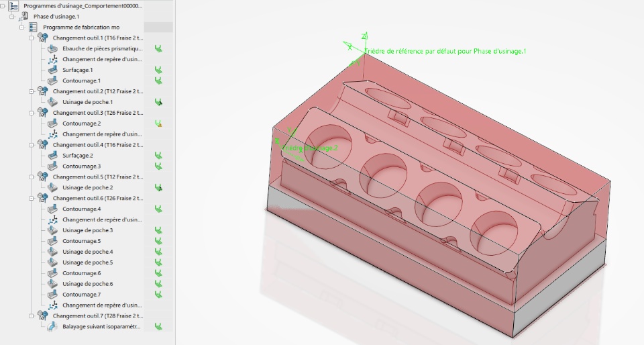Click the status icon beside Balayage suivant isoparamétrique
644x345 pixels.
click(x=158, y=326)
